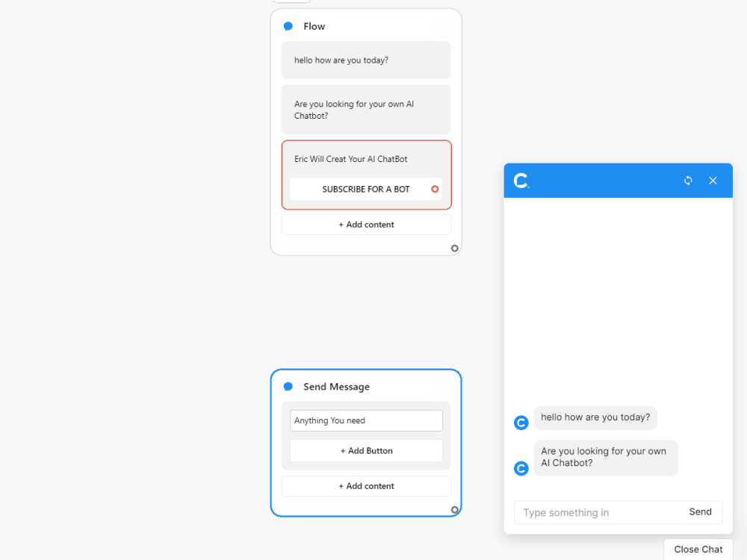This screenshot has width=747, height=560.
Task: Click the C avatar next to the AI Chatbot question
Action: pyautogui.click(x=521, y=468)
